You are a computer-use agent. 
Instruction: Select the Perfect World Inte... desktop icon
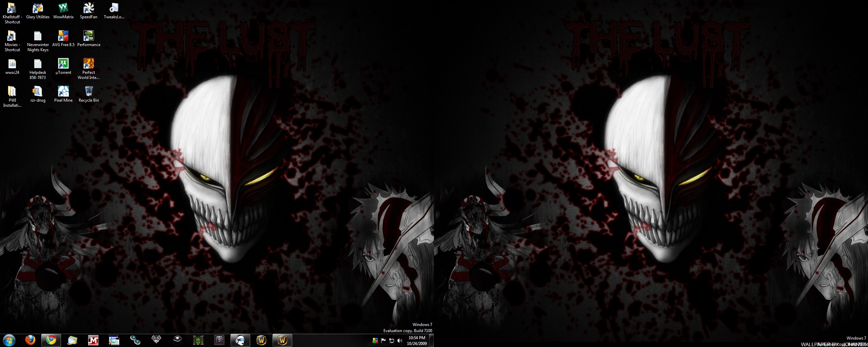88,69
